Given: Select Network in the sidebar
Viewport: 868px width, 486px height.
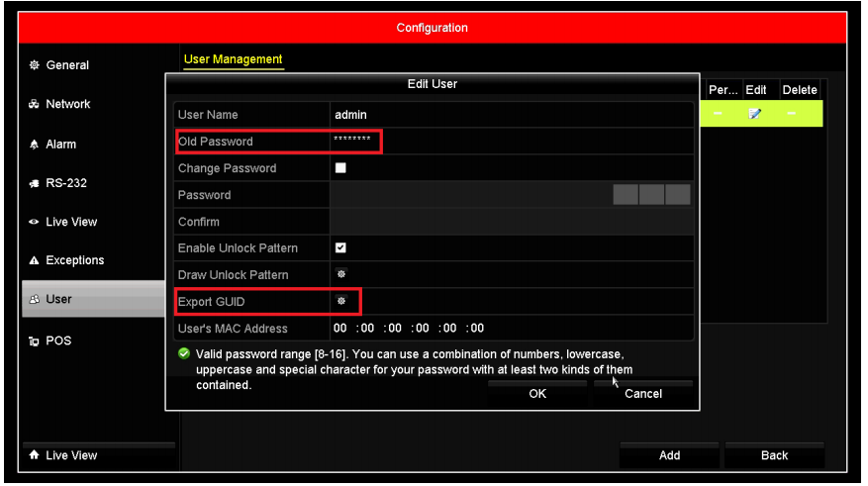Looking at the screenshot, I should tap(68, 104).
